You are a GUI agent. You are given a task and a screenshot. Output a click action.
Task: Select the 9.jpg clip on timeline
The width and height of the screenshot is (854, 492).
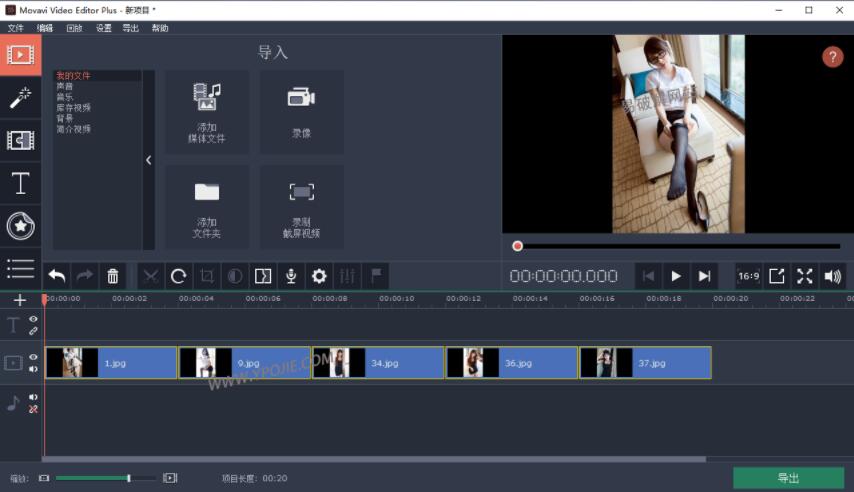245,362
